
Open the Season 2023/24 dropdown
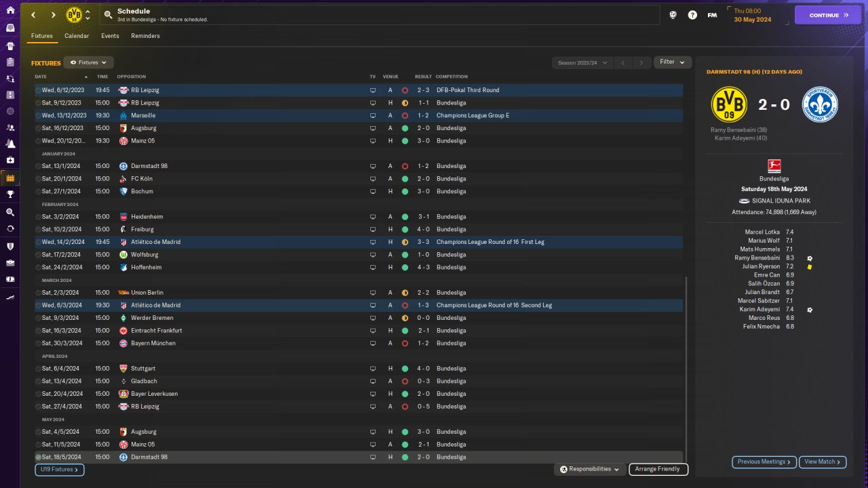pos(583,62)
